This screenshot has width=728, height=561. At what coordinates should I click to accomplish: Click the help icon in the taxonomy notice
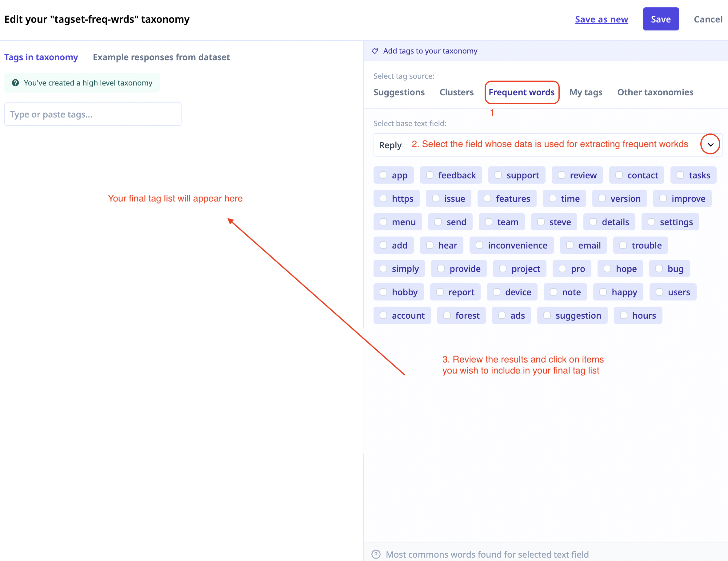point(15,83)
